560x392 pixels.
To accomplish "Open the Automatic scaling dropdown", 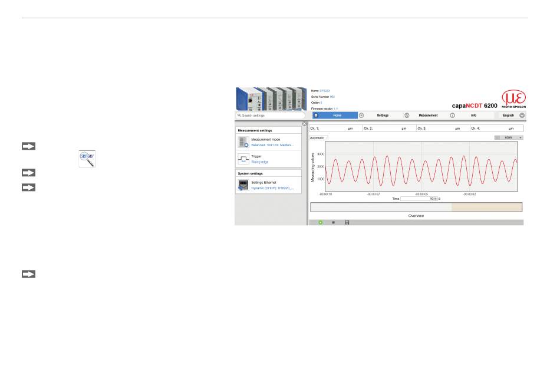I will [x=319, y=137].
